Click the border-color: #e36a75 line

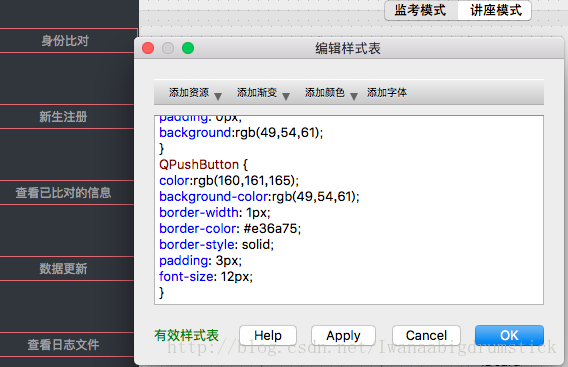[x=230, y=229]
